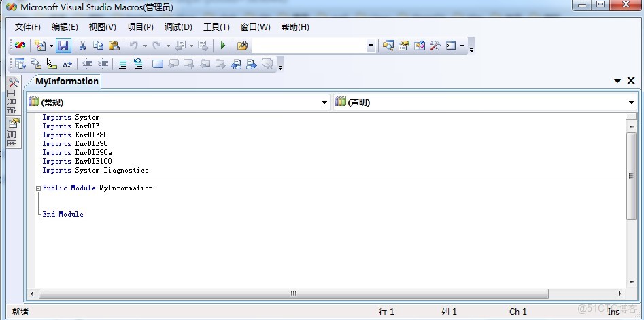
Task: Go to previous bookmark in document
Action: (236, 64)
